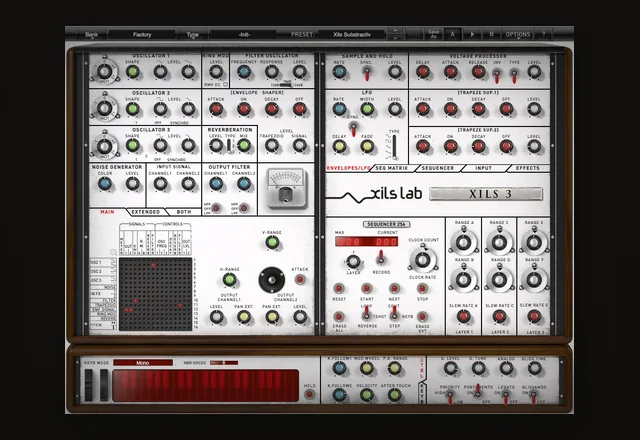Click the Filter Oscillator Frequency knob

[x=244, y=72]
